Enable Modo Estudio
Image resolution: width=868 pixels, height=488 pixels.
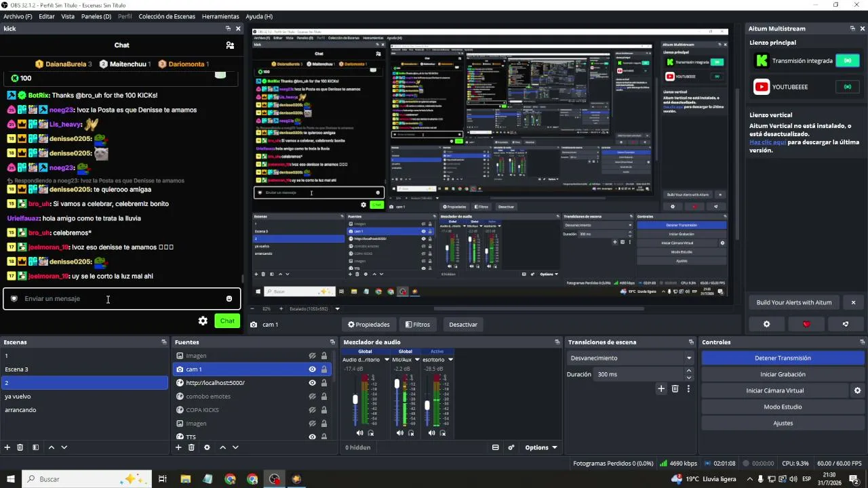[783, 407]
